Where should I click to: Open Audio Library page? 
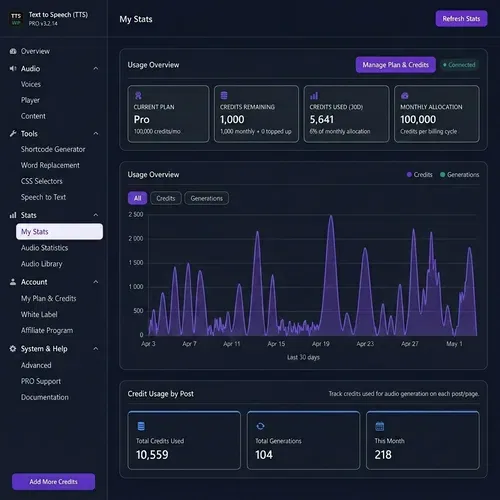click(x=42, y=264)
